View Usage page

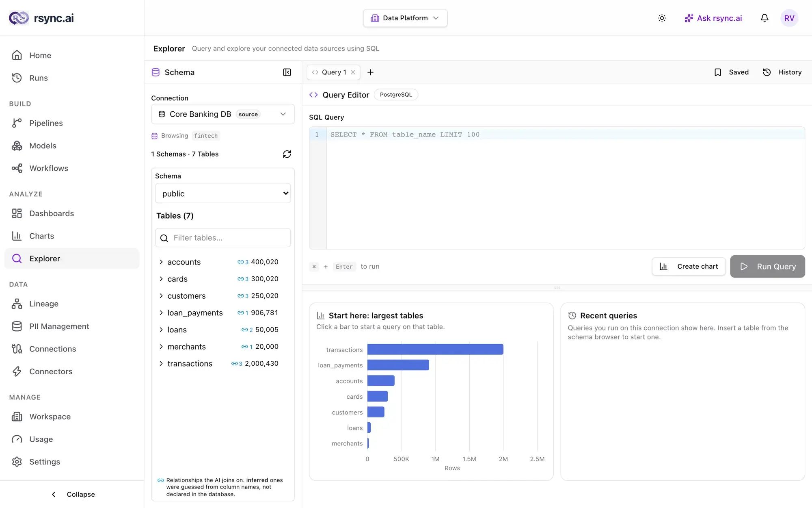point(72,439)
